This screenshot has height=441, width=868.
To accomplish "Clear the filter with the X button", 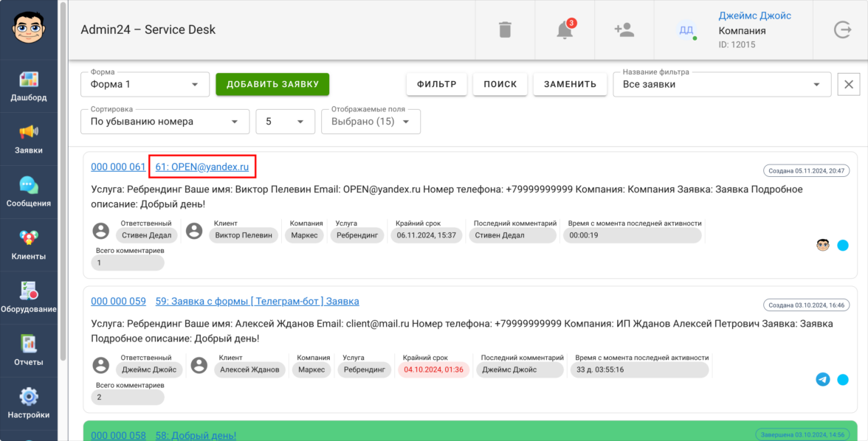I will pos(849,84).
